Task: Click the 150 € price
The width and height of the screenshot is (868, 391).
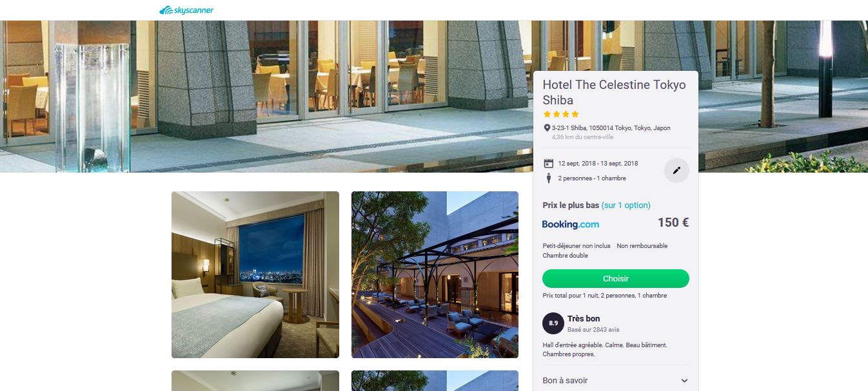Action: [x=673, y=223]
